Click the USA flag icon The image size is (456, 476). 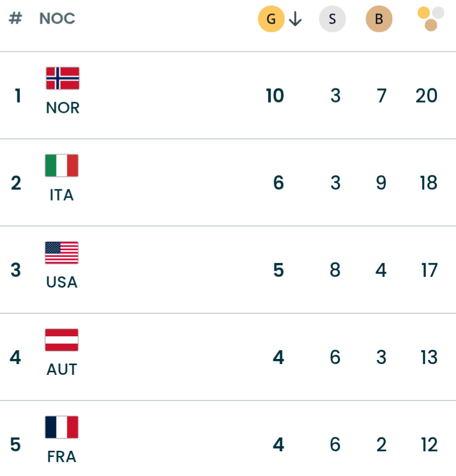62,253
